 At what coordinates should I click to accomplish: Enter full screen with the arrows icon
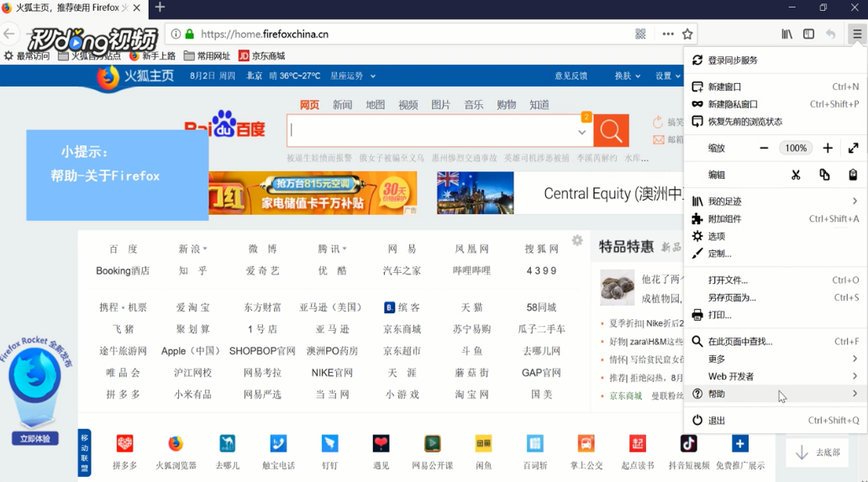click(853, 149)
